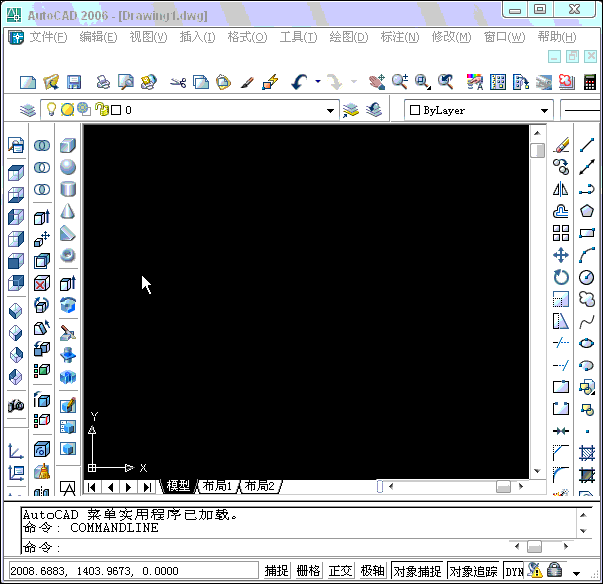Open the Layer Properties Manager icon
Screen dimensions: 603x584
tap(28, 110)
